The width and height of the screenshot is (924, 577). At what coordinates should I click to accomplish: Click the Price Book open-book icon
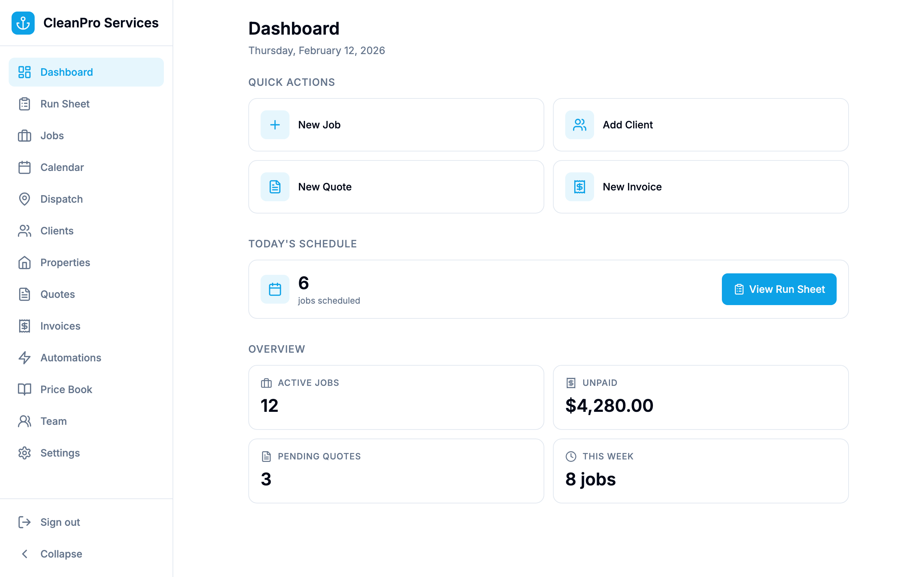point(25,389)
